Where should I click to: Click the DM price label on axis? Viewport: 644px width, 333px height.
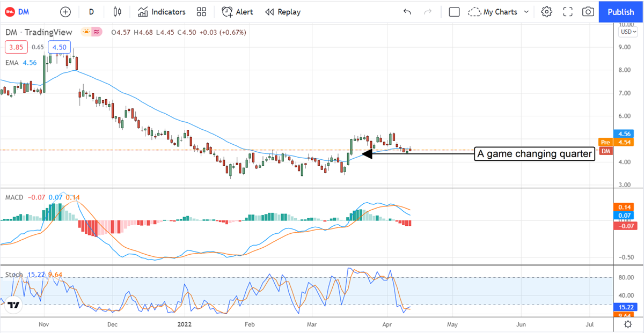point(606,151)
